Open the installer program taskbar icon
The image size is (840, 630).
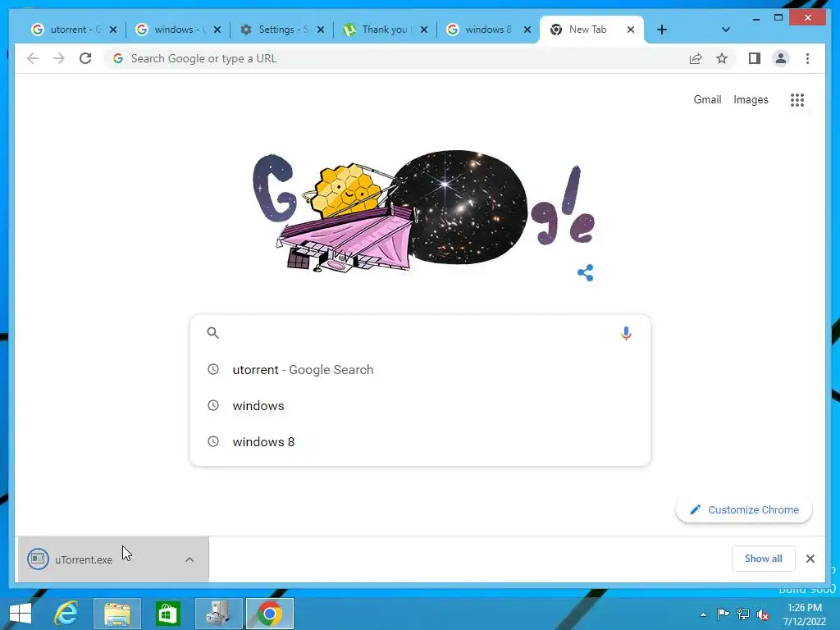pyautogui.click(x=218, y=614)
